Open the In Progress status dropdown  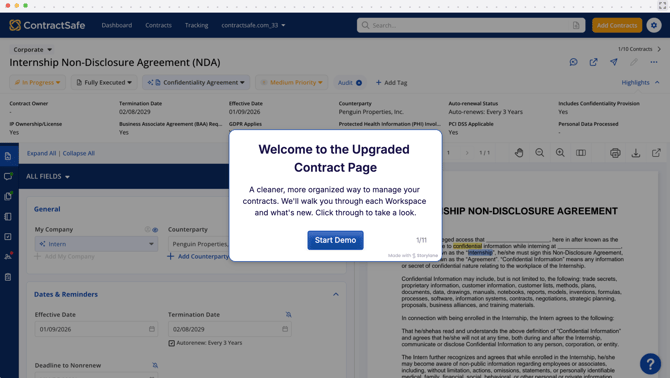(x=38, y=82)
